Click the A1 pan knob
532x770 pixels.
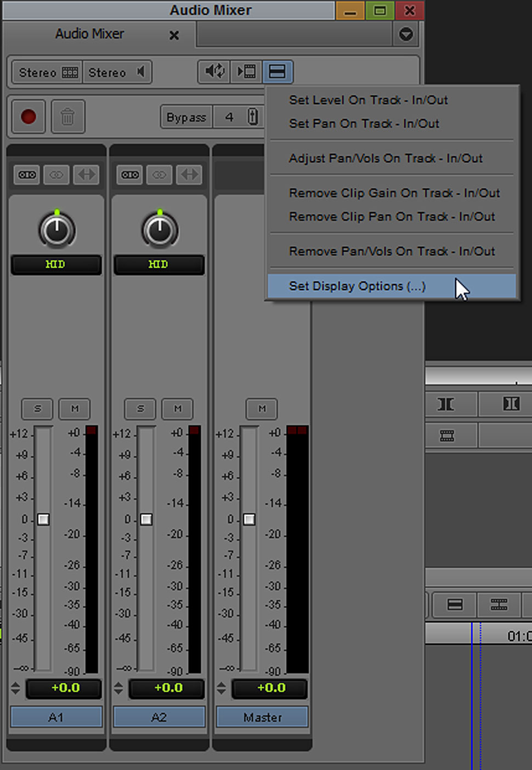pyautogui.click(x=56, y=230)
